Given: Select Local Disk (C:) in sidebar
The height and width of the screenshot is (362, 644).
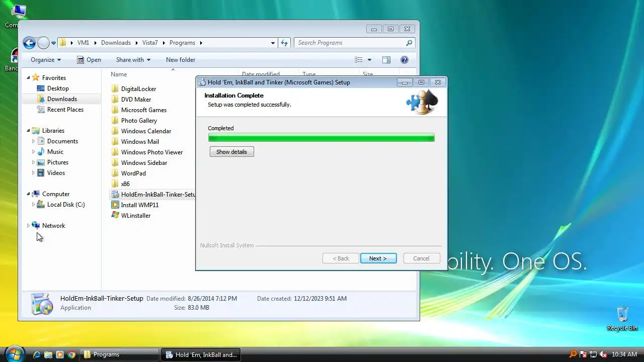Looking at the screenshot, I should (x=66, y=205).
